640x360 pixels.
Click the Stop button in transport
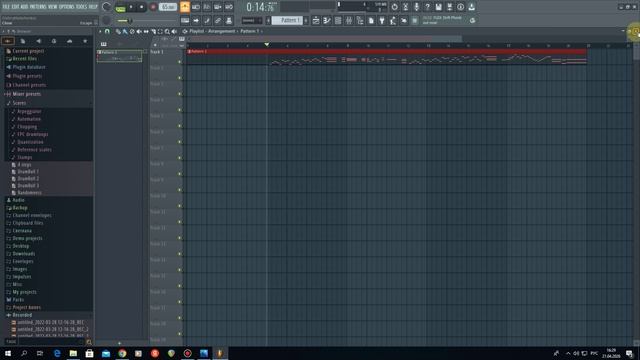pos(142,7)
